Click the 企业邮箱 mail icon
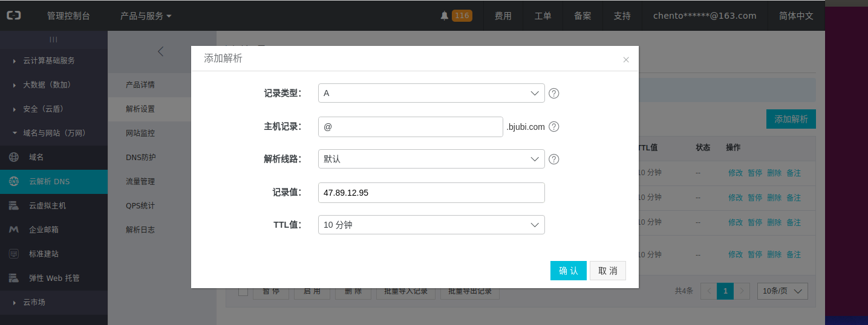 (13, 230)
